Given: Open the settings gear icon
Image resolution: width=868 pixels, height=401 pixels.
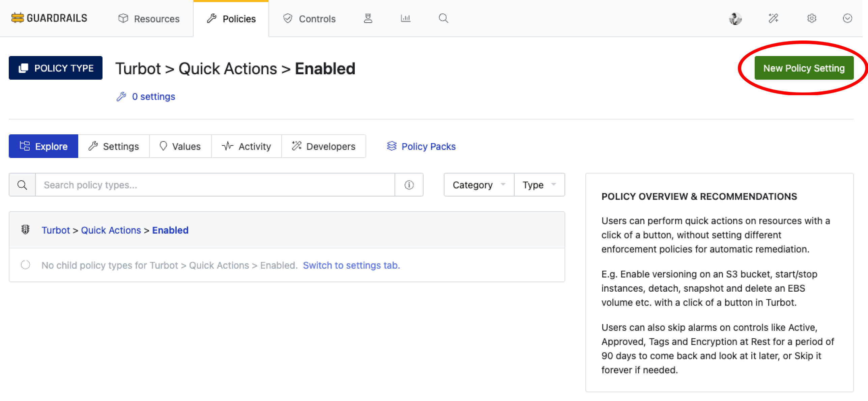Looking at the screenshot, I should tap(812, 19).
